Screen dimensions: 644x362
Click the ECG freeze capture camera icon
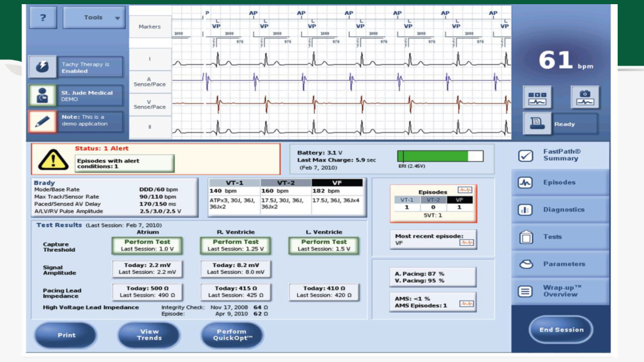click(x=584, y=97)
